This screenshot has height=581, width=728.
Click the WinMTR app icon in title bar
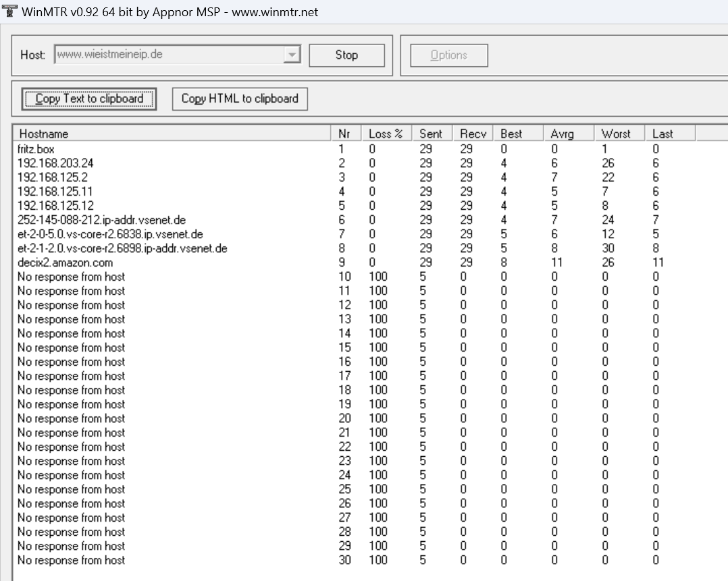click(x=9, y=11)
